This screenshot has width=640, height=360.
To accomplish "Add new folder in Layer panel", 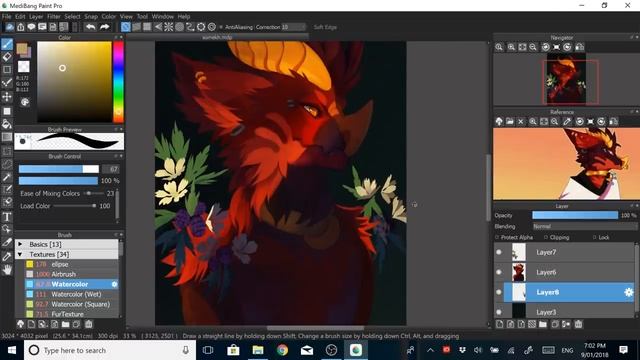I will click(x=543, y=324).
